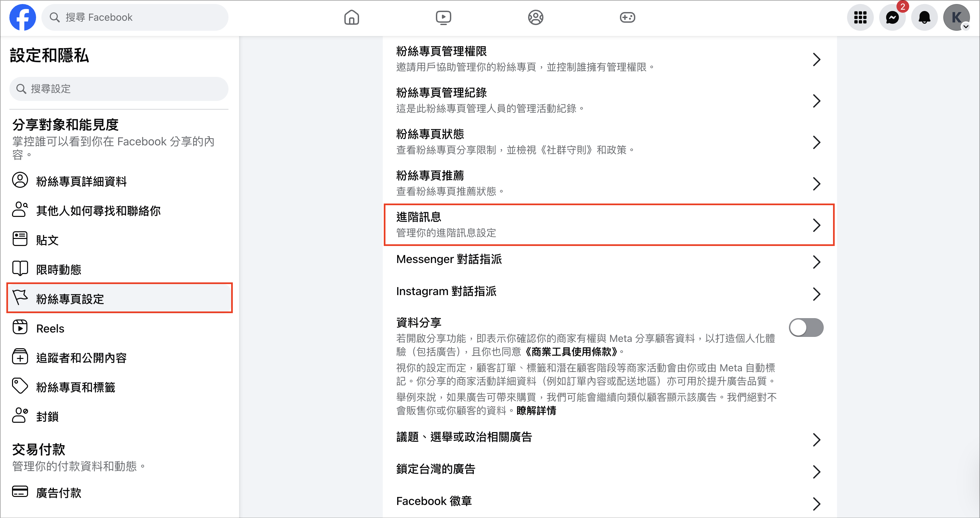Expand 議題、選舉或政治相關廣告 chevron
This screenshot has width=980, height=518.
(816, 439)
